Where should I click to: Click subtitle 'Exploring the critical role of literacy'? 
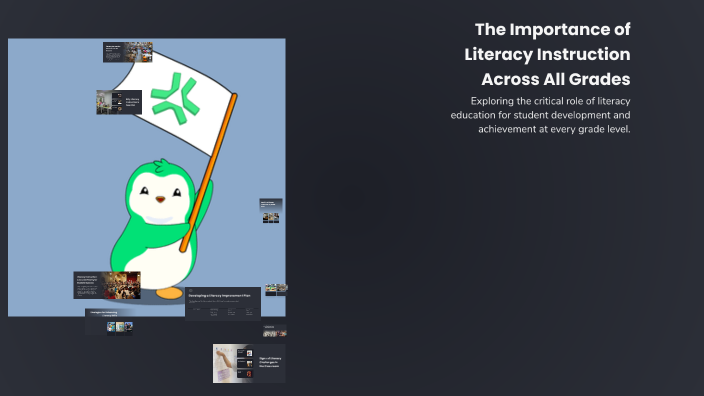(x=550, y=101)
